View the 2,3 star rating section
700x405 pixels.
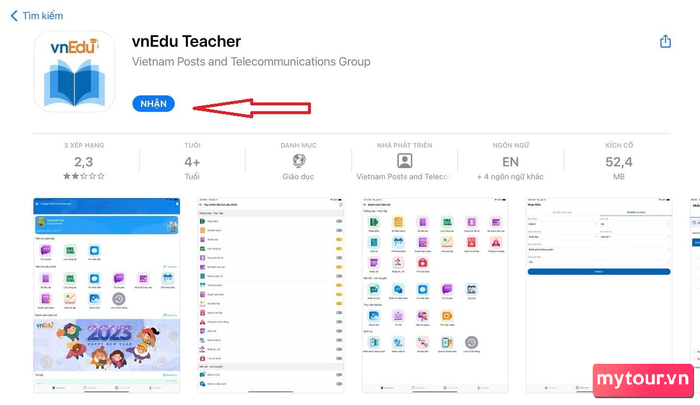pyautogui.click(x=84, y=161)
